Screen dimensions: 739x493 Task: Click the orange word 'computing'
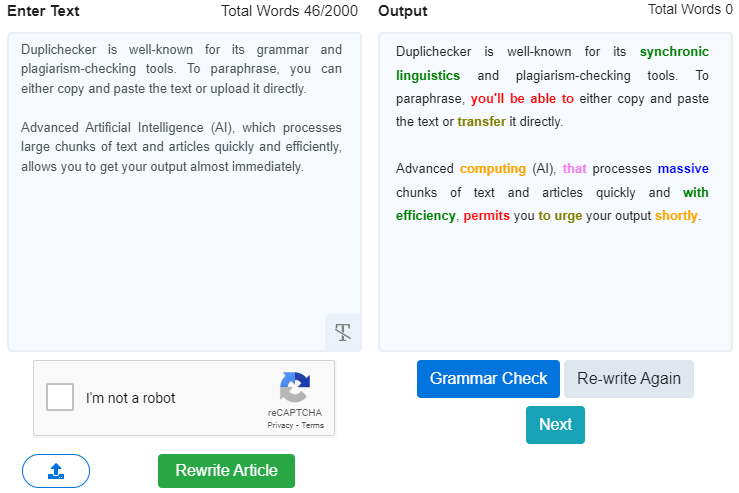(492, 169)
